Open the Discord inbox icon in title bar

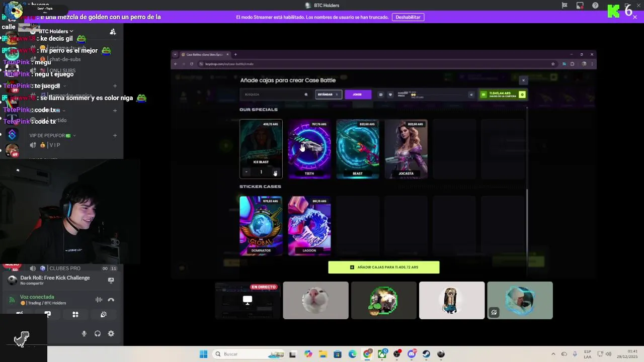[580, 6]
